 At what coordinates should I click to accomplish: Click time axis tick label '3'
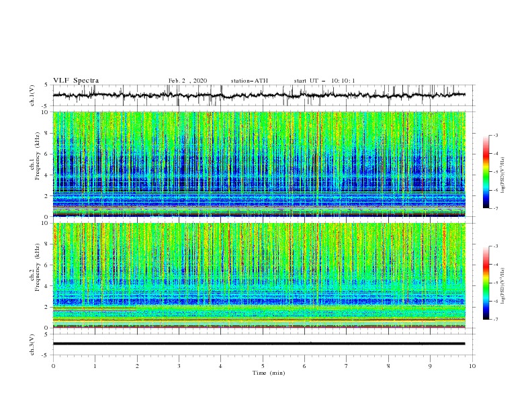(179, 366)
